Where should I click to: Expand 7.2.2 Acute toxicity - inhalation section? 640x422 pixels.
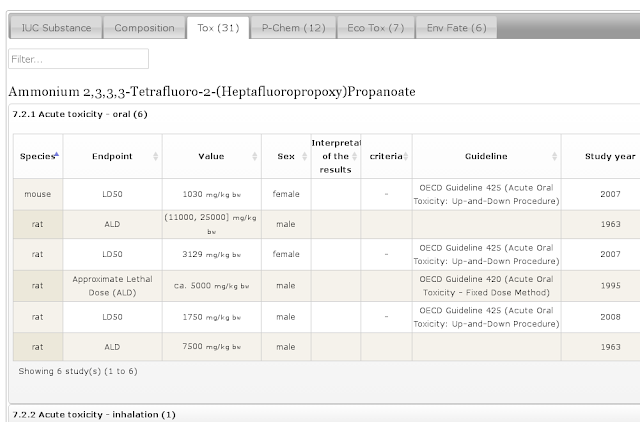[94, 415]
